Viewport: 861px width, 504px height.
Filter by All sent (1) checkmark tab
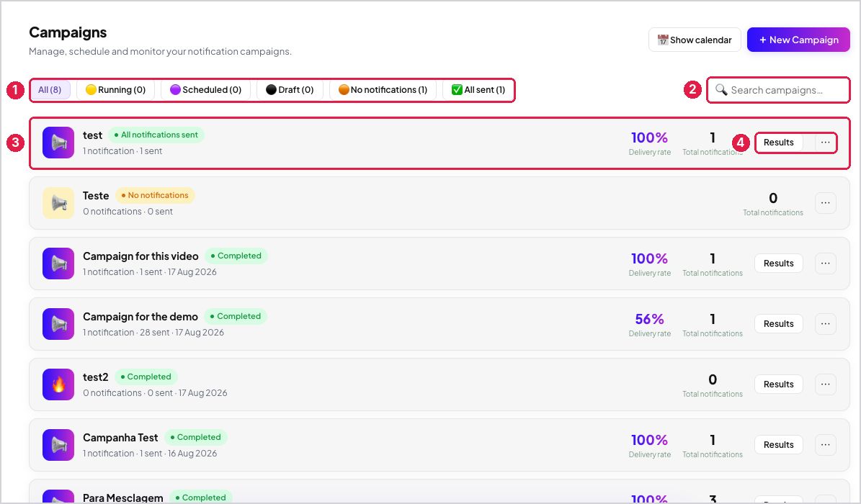(478, 90)
